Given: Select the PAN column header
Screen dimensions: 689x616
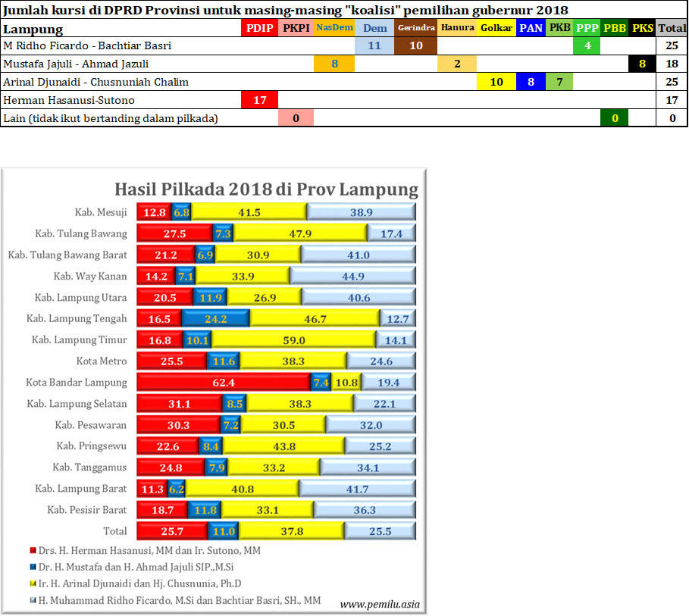Looking at the screenshot, I should pyautogui.click(x=531, y=28).
